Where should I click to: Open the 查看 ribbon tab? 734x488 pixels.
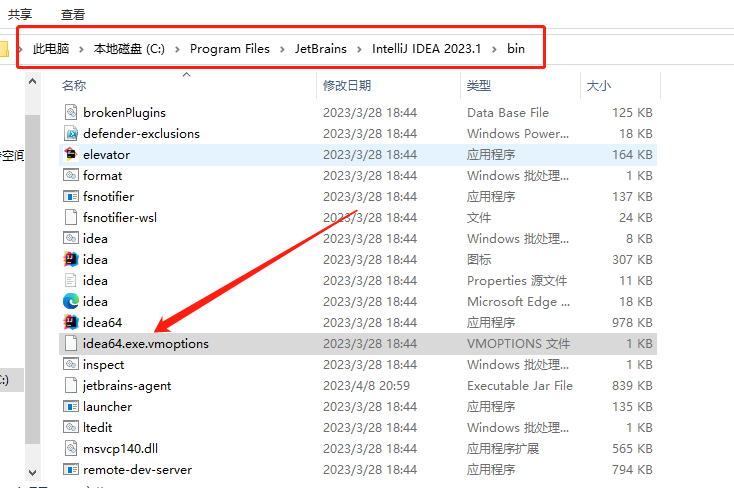point(73,15)
